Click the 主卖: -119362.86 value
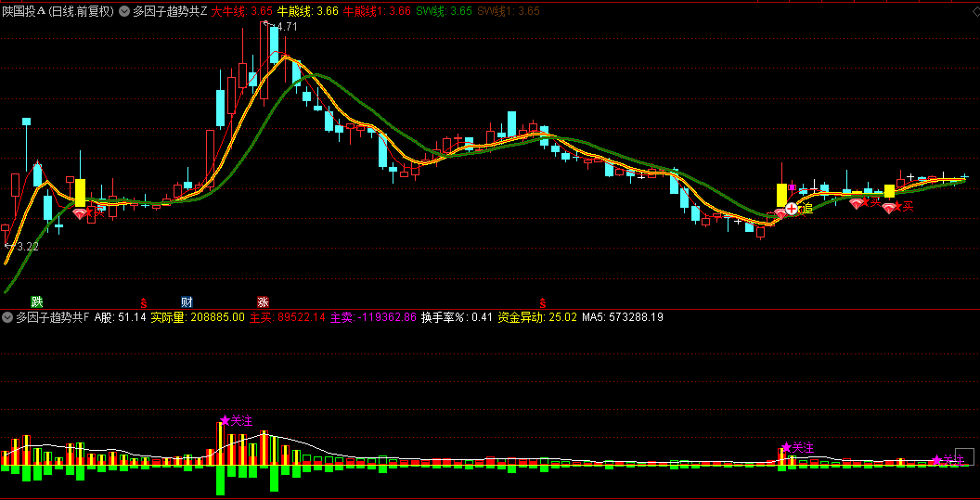Viewport: 980px width, 500px height. [373, 317]
